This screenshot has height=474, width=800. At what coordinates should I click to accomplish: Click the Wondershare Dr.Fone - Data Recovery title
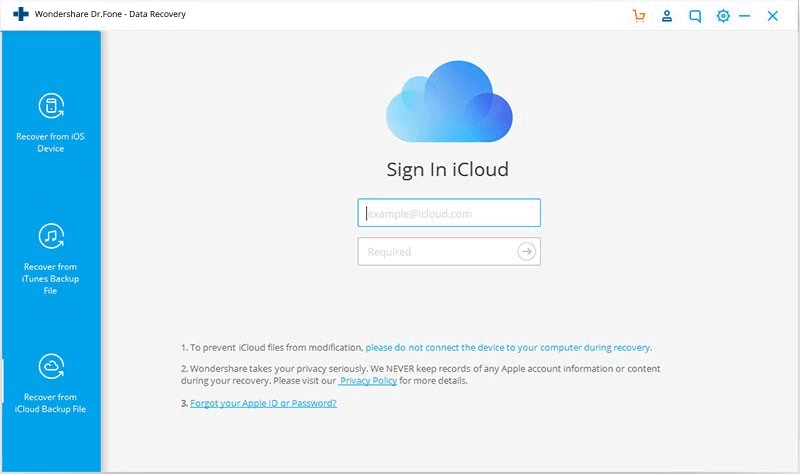110,14
